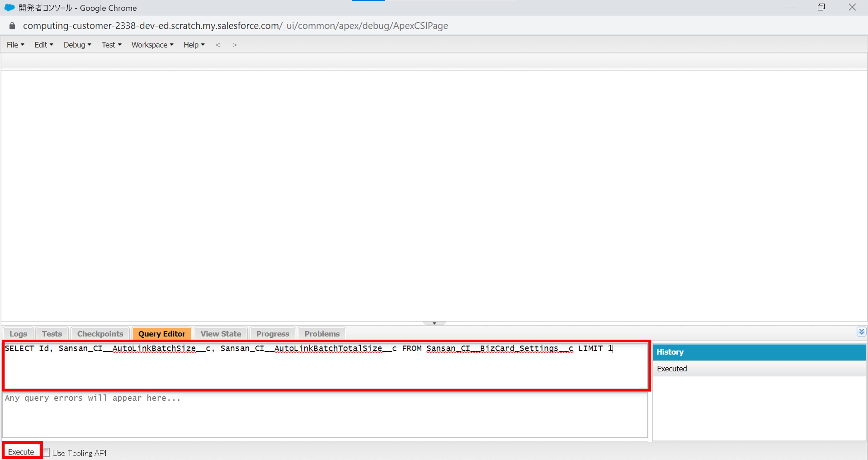
Task: Switch to the Checkpoints tab
Action: click(x=100, y=334)
